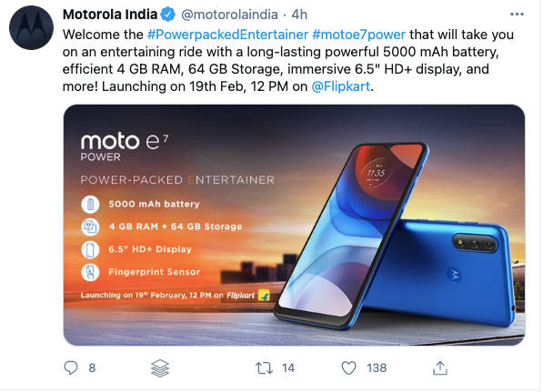Click the reply speech bubble icon
543x392 pixels.
click(x=71, y=367)
